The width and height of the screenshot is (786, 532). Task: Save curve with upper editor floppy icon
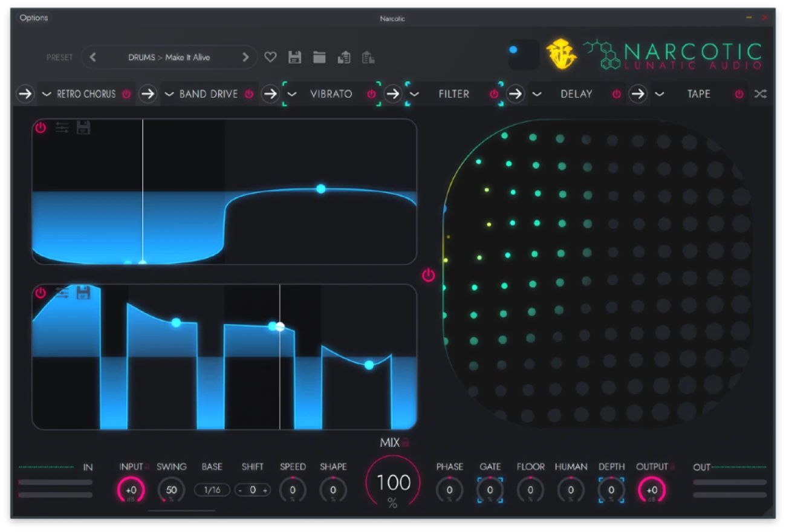tap(83, 128)
